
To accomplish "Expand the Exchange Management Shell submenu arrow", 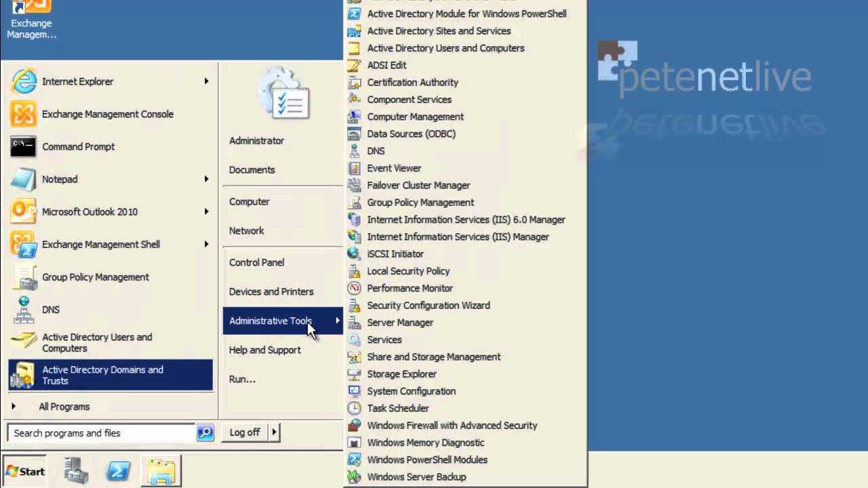I will [206, 244].
